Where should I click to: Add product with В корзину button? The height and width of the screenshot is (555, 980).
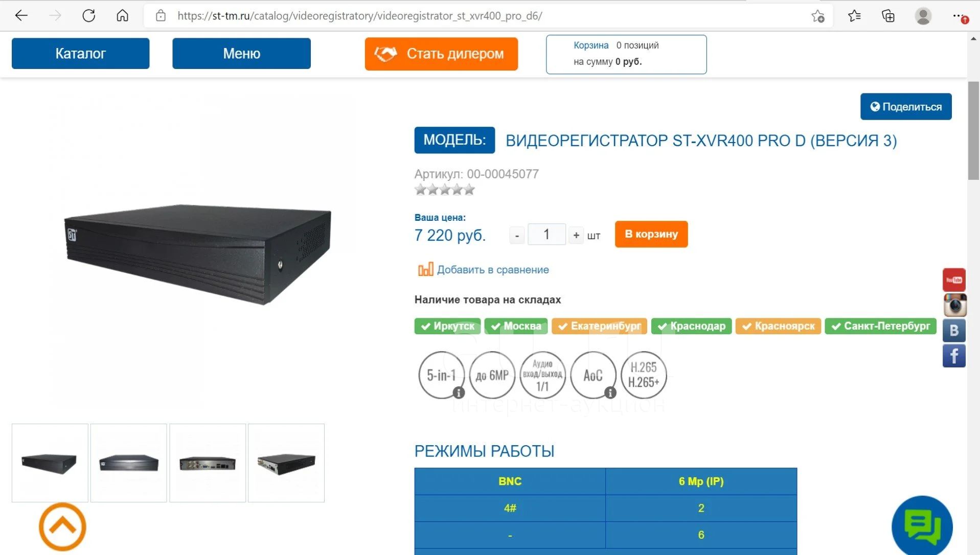(x=651, y=234)
